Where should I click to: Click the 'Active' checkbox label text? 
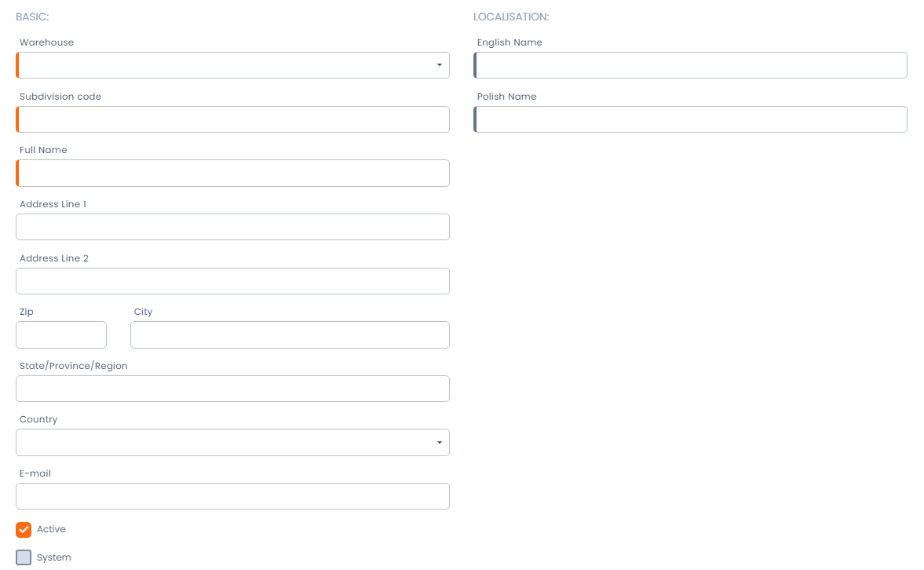[x=51, y=530]
